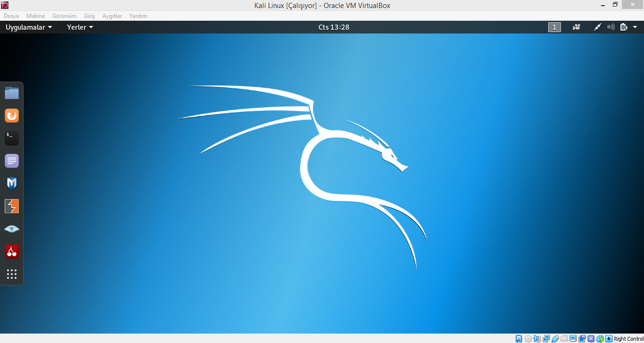Click the keyboard capture arrow icon in status bar
This screenshot has width=644, height=343.
coord(609,339)
